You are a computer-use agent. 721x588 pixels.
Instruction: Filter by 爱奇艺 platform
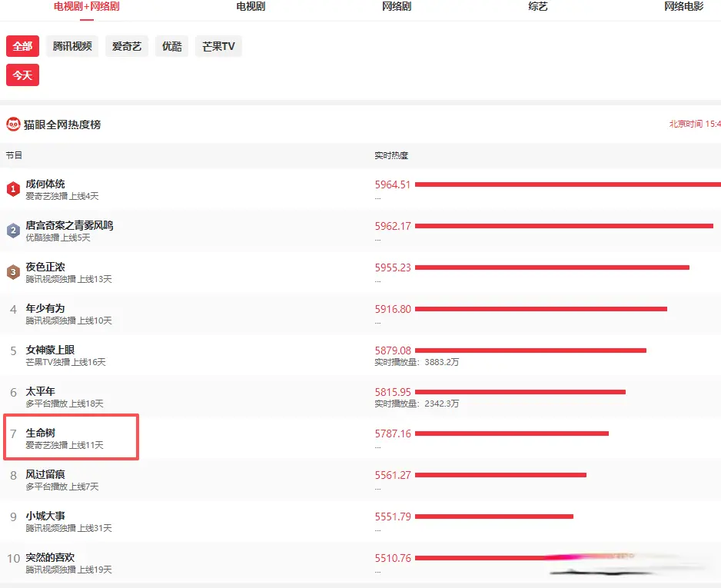coord(127,46)
